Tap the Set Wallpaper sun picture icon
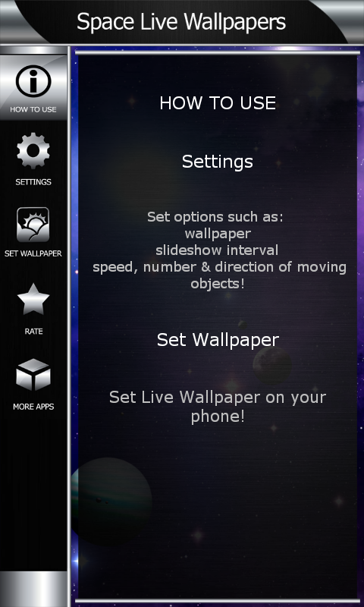364x607 pixels. tap(33, 225)
